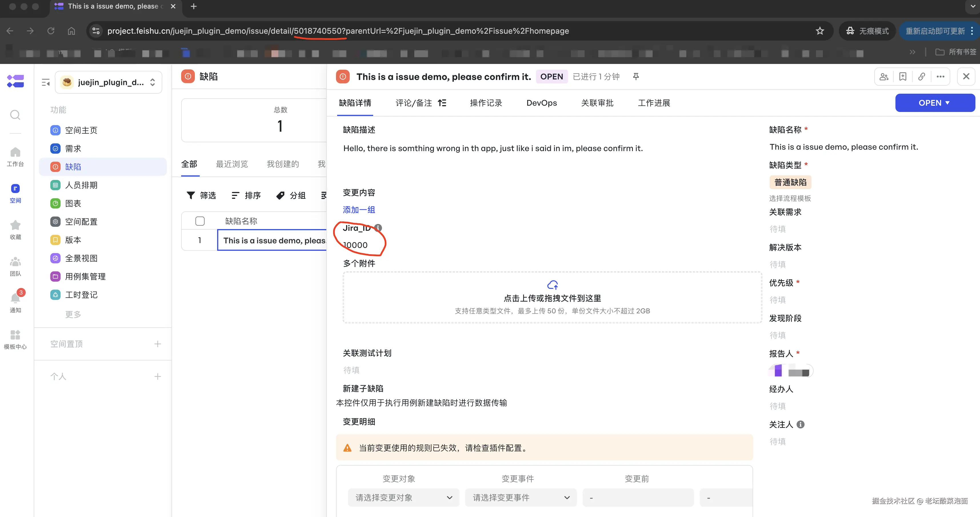The width and height of the screenshot is (980, 517).
Task: Click the bookmark subscribe icon in header
Action: [x=903, y=77]
